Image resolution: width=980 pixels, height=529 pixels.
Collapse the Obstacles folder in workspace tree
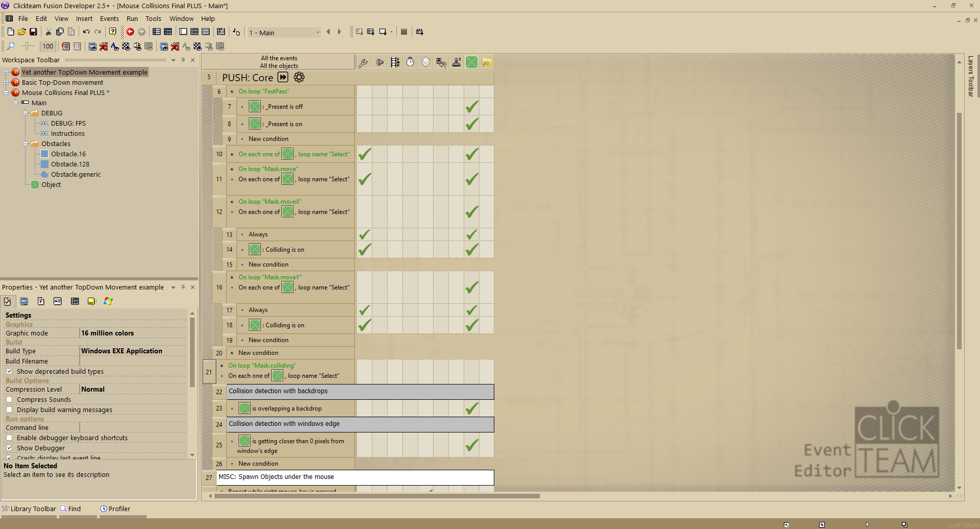click(25, 143)
